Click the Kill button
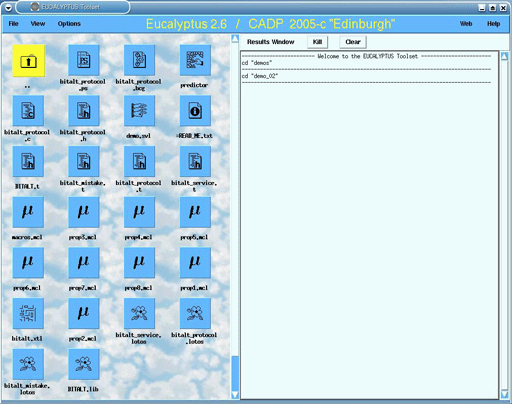Viewport: 512px width, 404px height. click(317, 42)
